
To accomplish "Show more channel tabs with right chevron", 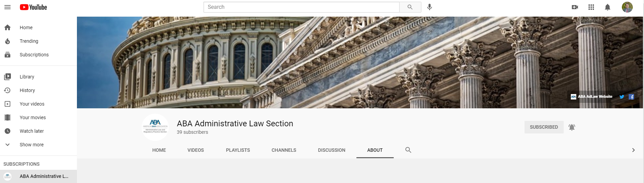I will point(633,150).
